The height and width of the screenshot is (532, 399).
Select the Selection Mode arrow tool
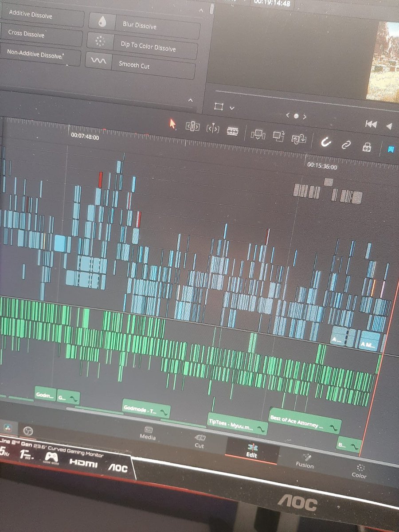coord(173,124)
